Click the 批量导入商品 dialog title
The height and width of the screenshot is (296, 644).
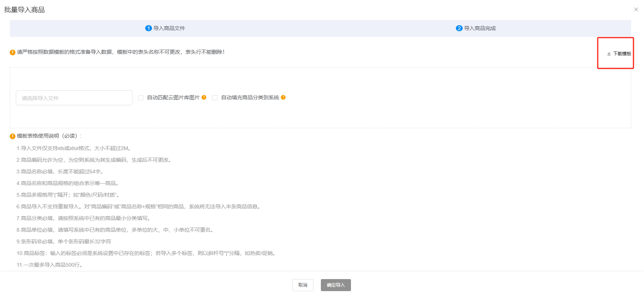point(24,10)
